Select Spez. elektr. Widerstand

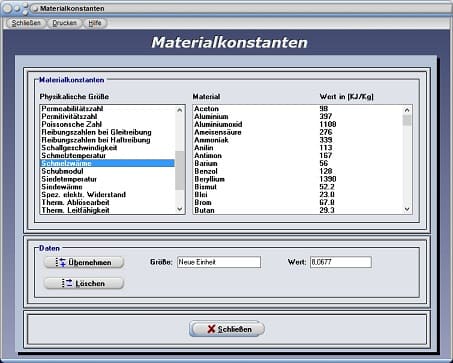pyautogui.click(x=107, y=195)
